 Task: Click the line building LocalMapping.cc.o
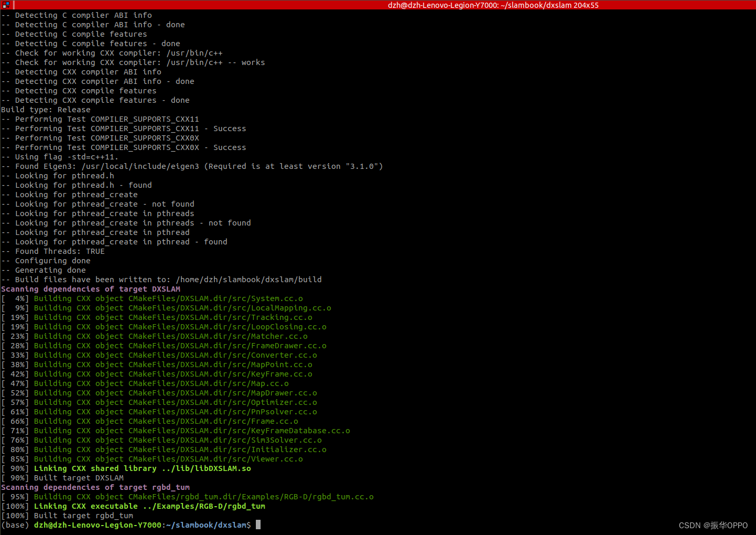point(166,308)
